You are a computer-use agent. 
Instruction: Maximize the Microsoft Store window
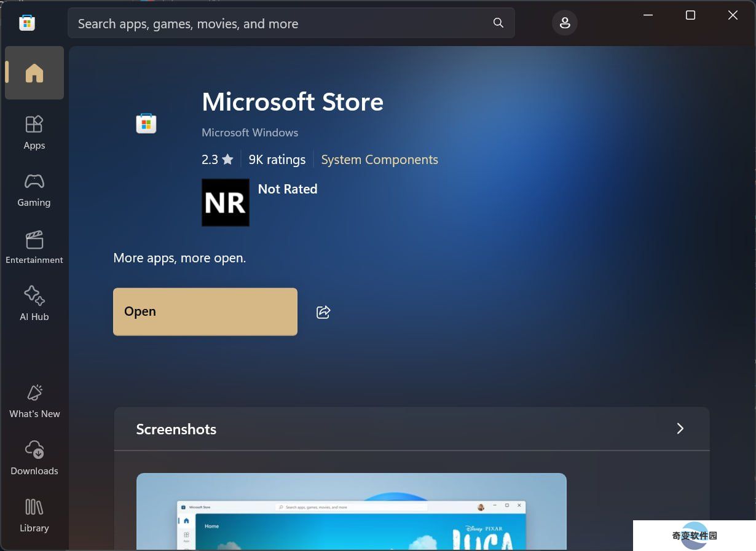(690, 15)
